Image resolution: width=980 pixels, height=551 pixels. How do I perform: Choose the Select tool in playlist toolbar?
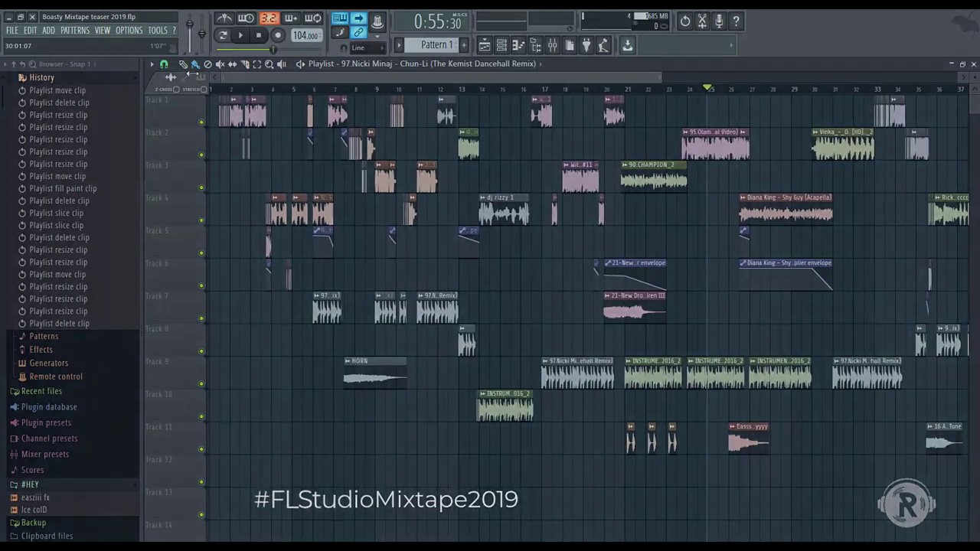pyautogui.click(x=256, y=64)
